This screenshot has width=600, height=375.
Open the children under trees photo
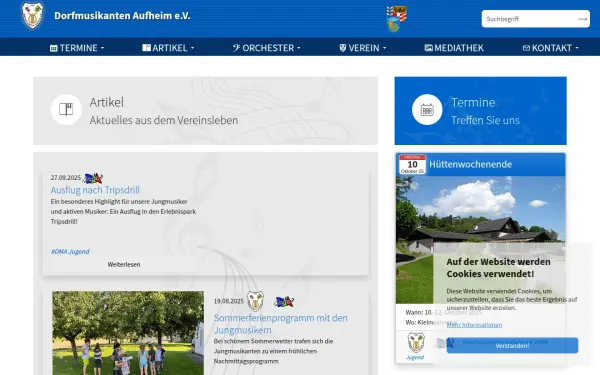tap(128, 333)
